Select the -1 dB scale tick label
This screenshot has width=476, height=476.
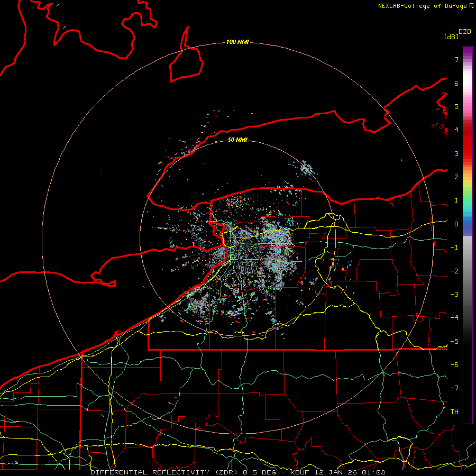point(454,248)
